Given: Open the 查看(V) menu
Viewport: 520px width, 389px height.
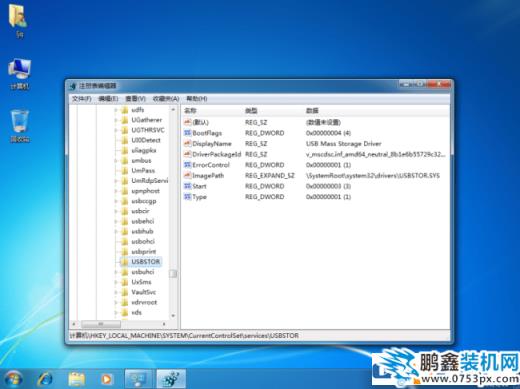Looking at the screenshot, I should pyautogui.click(x=135, y=99).
